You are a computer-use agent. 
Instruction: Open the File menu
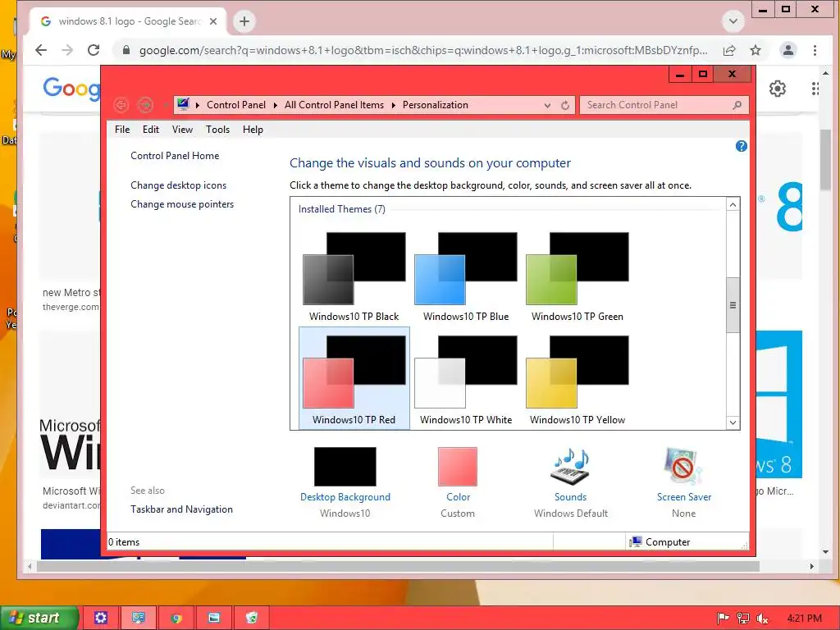(x=122, y=130)
